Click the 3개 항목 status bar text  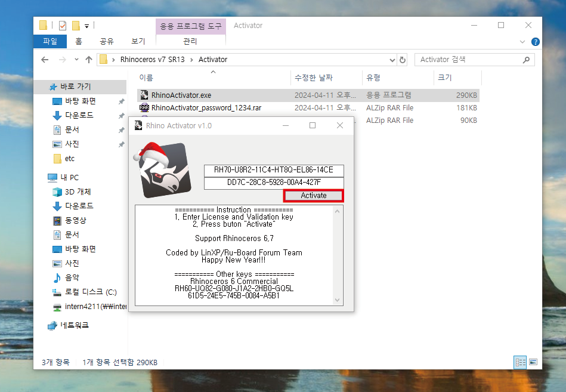(x=55, y=362)
